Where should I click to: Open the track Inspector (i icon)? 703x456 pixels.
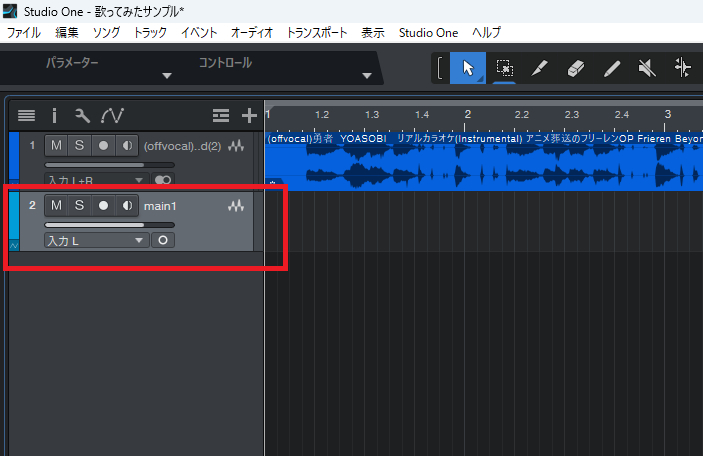click(55, 116)
